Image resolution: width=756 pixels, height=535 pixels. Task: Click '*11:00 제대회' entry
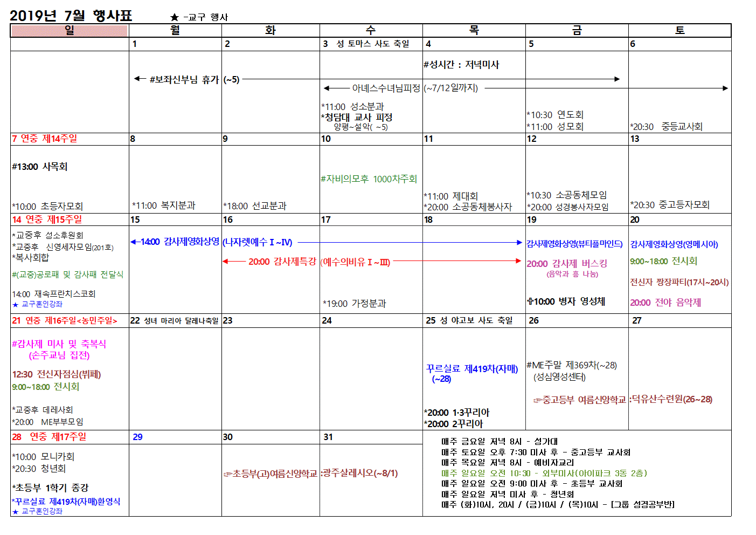pyautogui.click(x=450, y=196)
